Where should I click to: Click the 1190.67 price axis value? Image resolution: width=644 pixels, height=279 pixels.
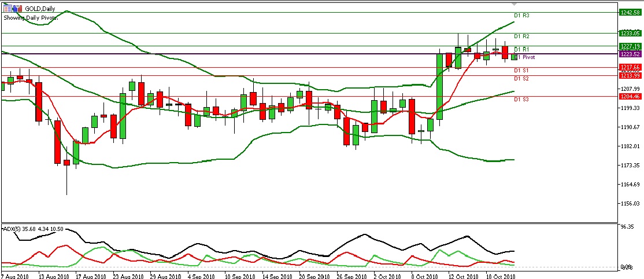[x=631, y=127]
